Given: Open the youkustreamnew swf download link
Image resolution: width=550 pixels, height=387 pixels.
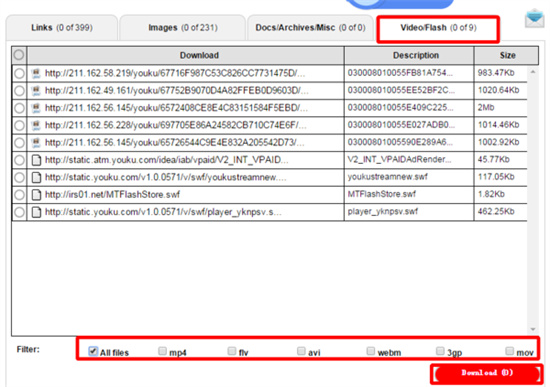Looking at the screenshot, I should click(166, 178).
